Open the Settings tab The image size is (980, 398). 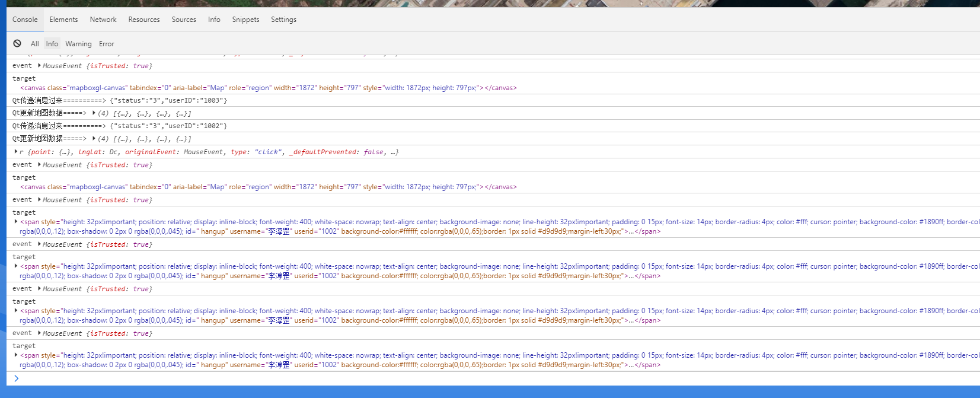283,20
